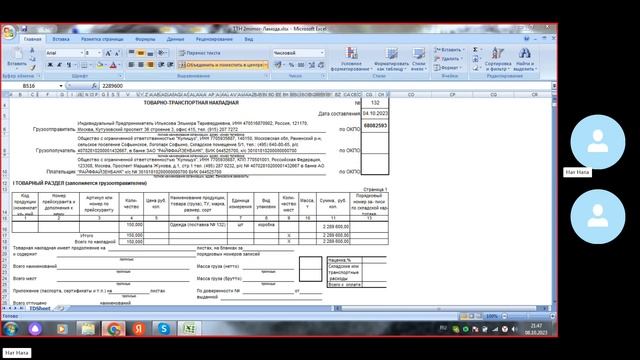The width and height of the screenshot is (640, 360).
Task: Toggle bottom vertical alignment
Action: pyautogui.click(x=150, y=53)
